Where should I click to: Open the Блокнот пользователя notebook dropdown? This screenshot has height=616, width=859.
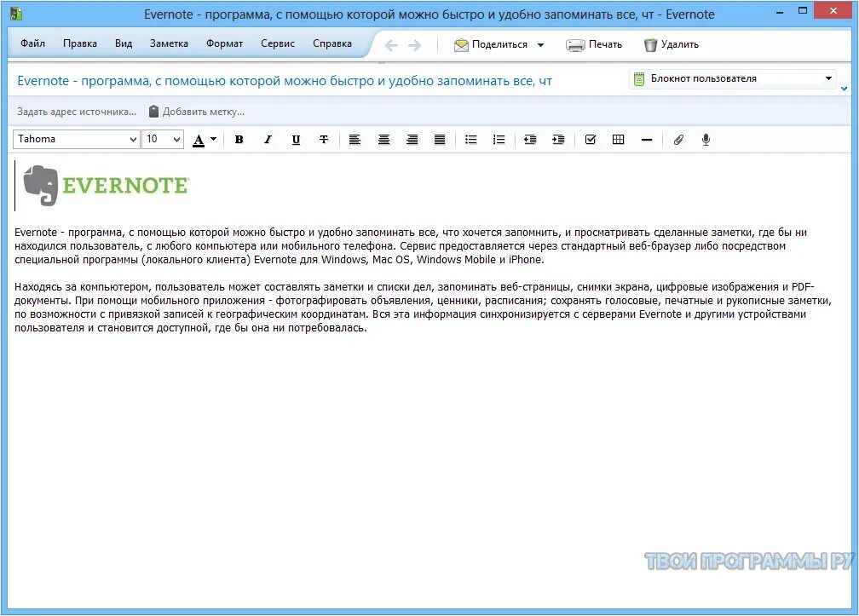733,79
